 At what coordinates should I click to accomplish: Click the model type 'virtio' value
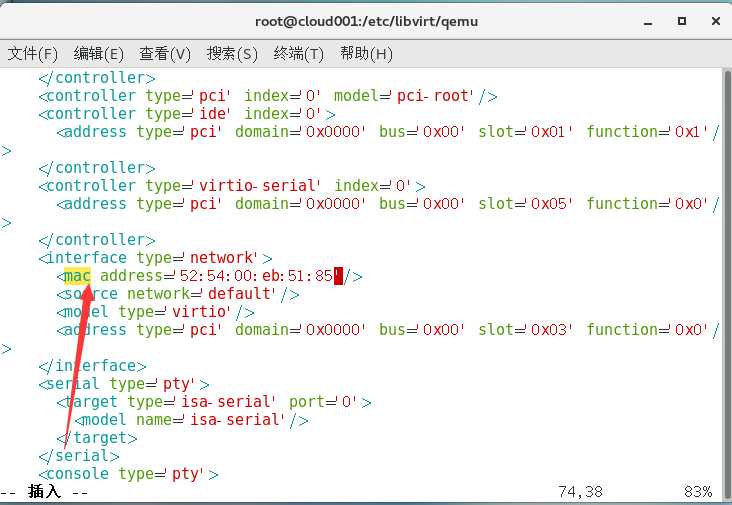[199, 312]
